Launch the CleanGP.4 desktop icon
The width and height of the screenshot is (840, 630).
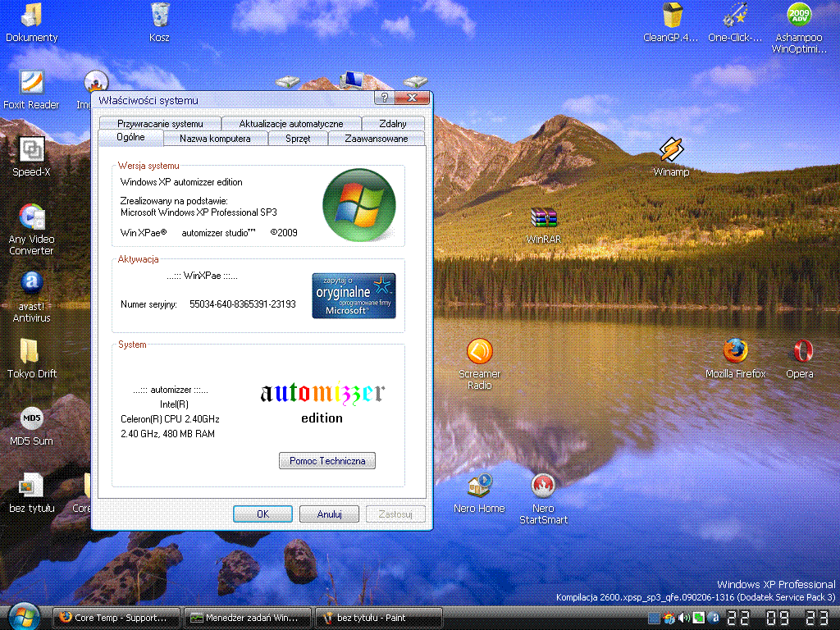[671, 22]
